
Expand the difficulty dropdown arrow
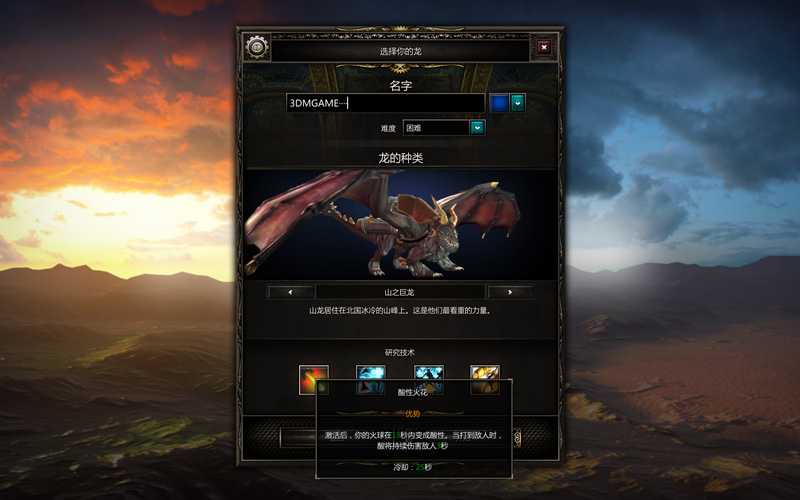pyautogui.click(x=477, y=128)
